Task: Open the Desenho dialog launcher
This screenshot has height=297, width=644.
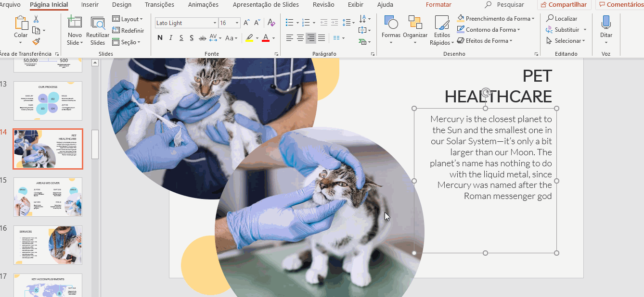Action: click(536, 54)
